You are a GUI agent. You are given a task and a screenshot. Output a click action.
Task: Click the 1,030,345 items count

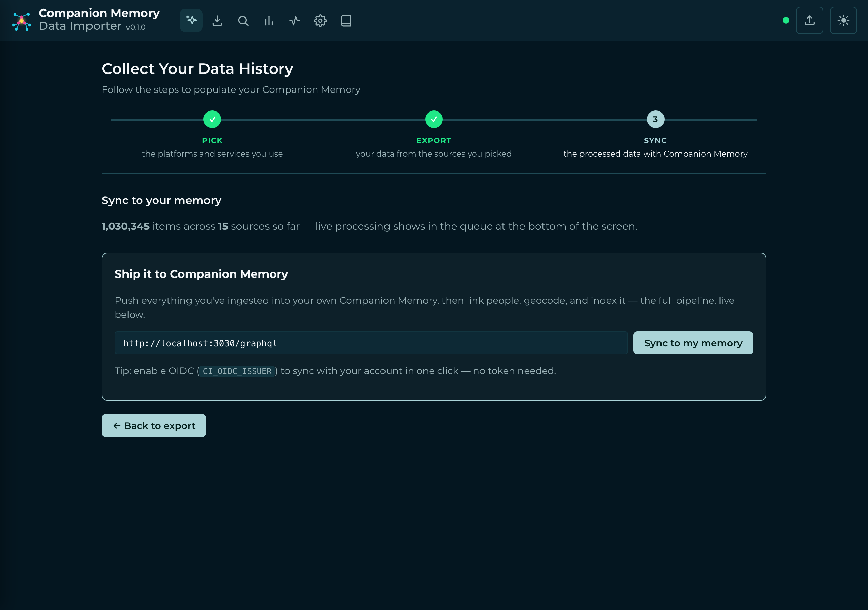[x=125, y=226]
